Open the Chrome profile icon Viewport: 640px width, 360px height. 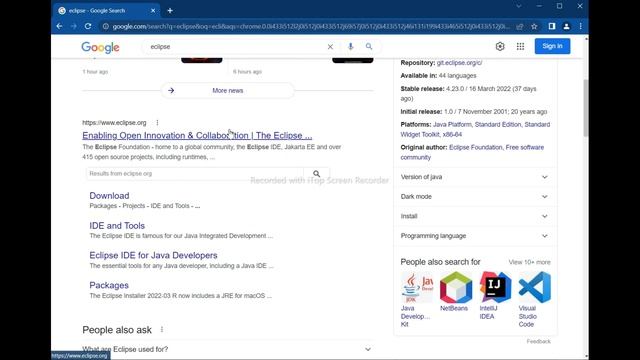pos(566,26)
